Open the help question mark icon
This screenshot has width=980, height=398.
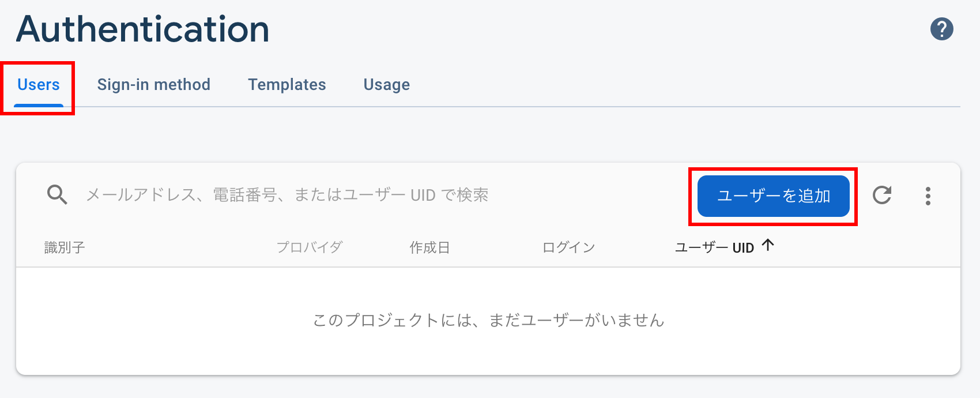point(941,29)
